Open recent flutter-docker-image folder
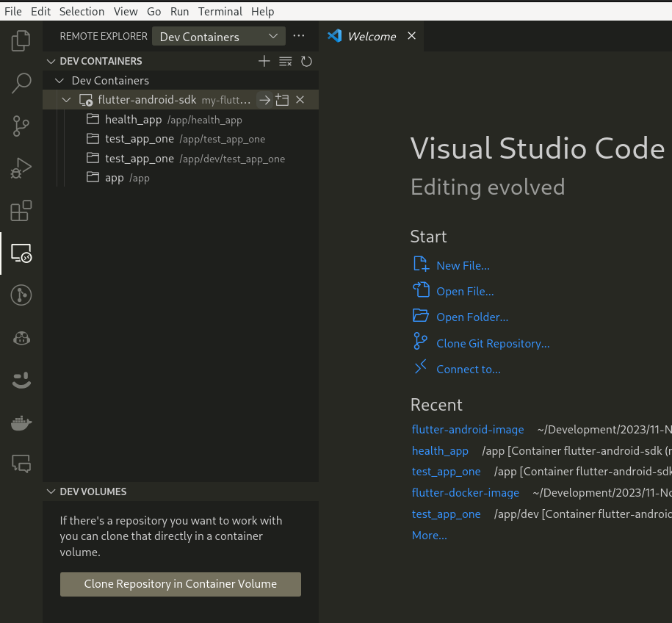 click(466, 493)
